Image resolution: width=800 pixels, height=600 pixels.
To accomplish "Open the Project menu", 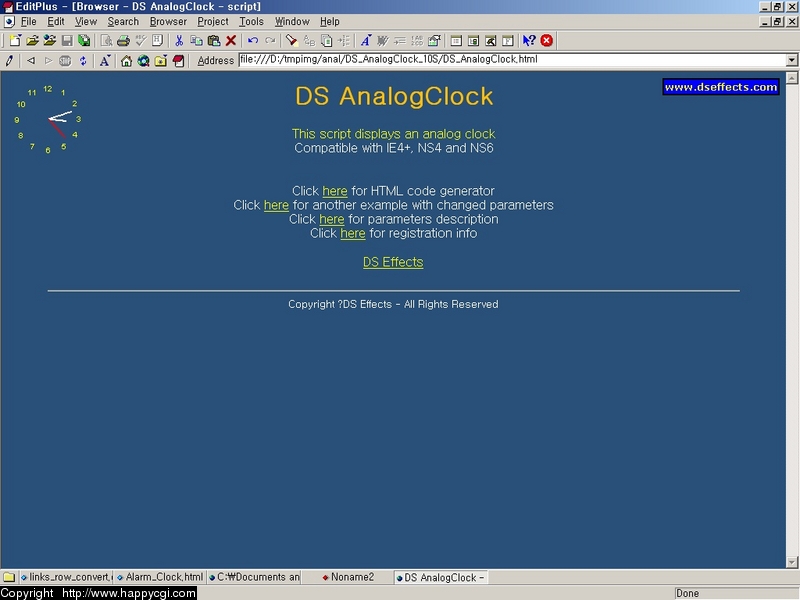I will (x=213, y=21).
